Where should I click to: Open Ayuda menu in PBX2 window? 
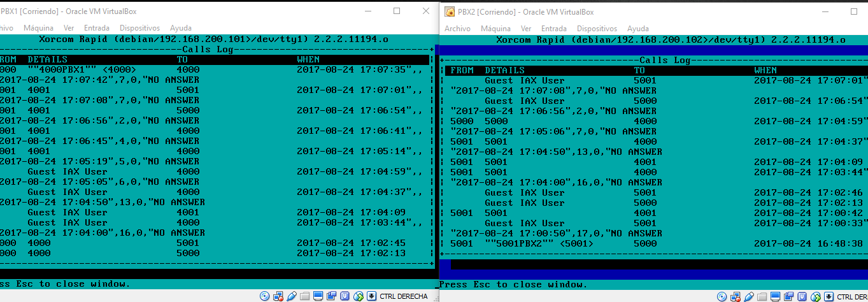[637, 29]
